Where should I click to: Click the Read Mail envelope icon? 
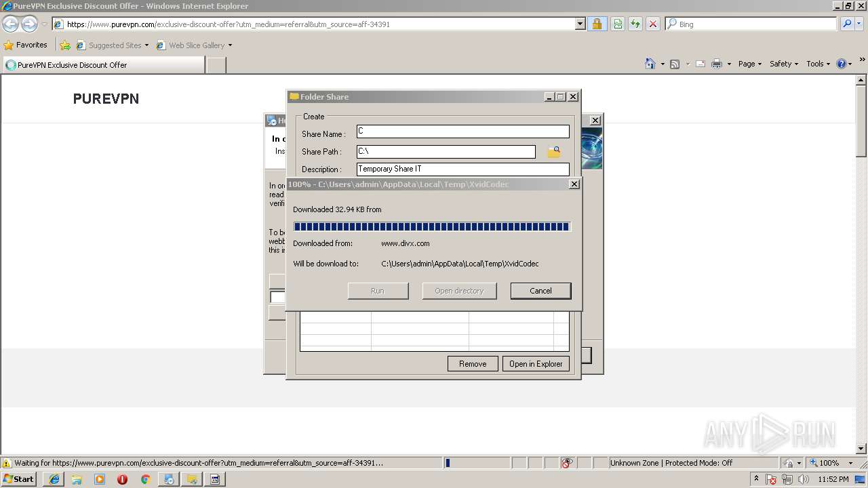[x=701, y=64]
